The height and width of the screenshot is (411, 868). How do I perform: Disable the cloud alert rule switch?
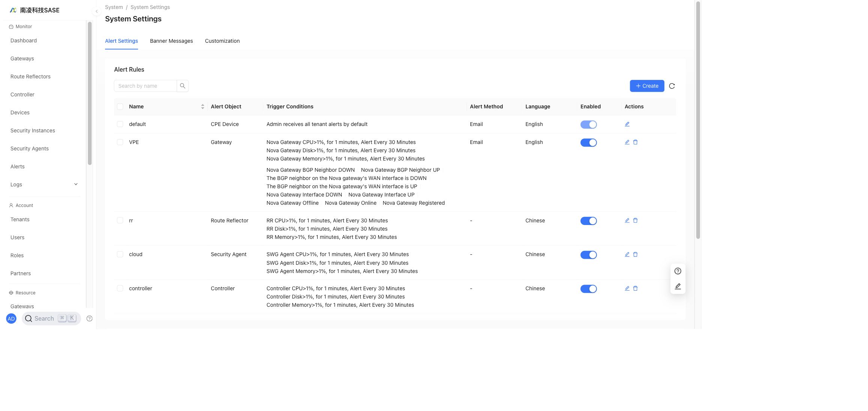click(x=589, y=255)
